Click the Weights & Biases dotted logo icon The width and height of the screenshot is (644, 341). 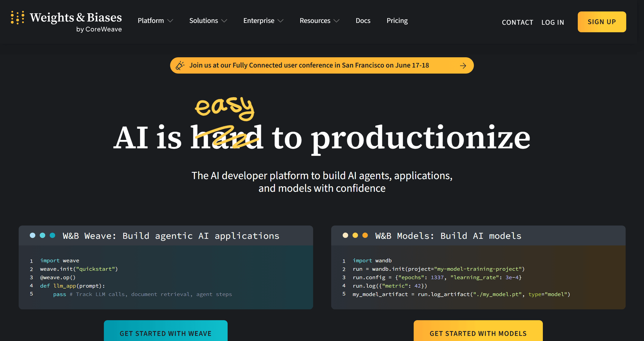pyautogui.click(x=17, y=17)
